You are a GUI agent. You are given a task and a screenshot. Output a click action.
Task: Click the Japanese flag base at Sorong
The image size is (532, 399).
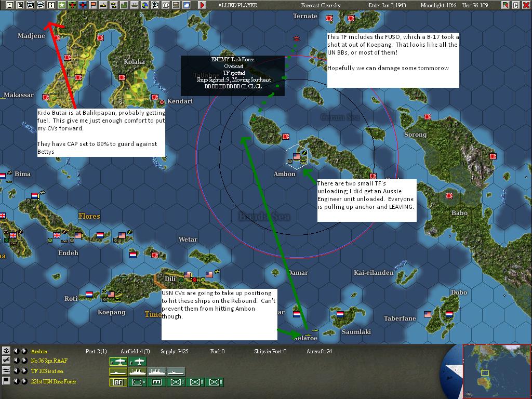coord(427,117)
